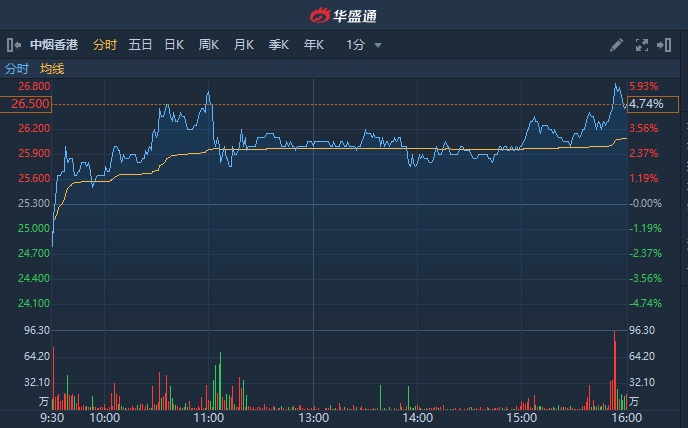Toggle the 均线 average line legend
Viewport: 688px width, 428px height.
pyautogui.click(x=52, y=69)
